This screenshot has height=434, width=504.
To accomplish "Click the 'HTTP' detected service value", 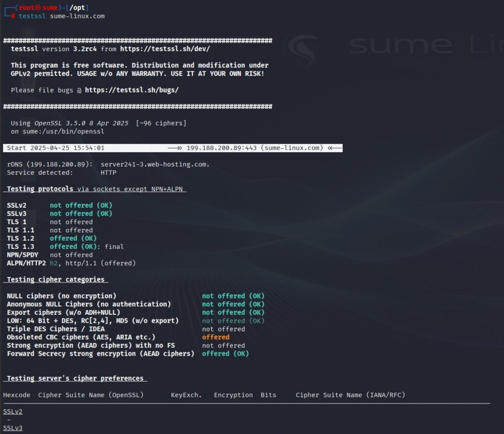I will click(108, 173).
